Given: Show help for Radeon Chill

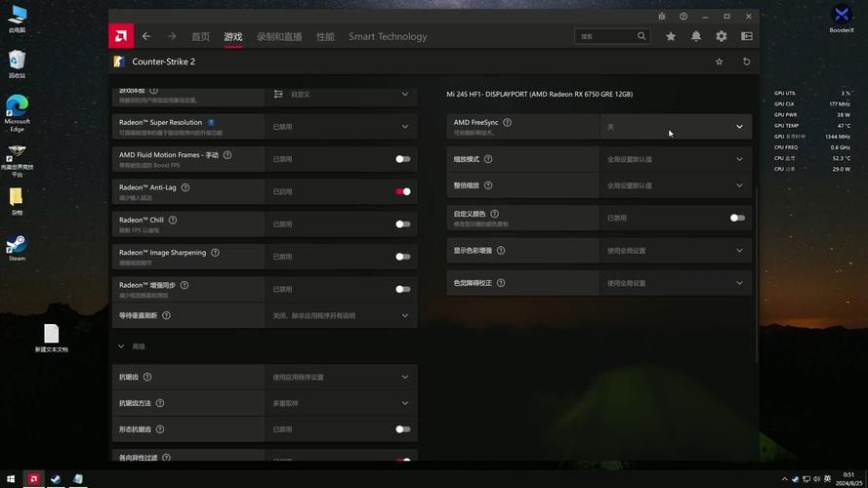Looking at the screenshot, I should pos(173,220).
